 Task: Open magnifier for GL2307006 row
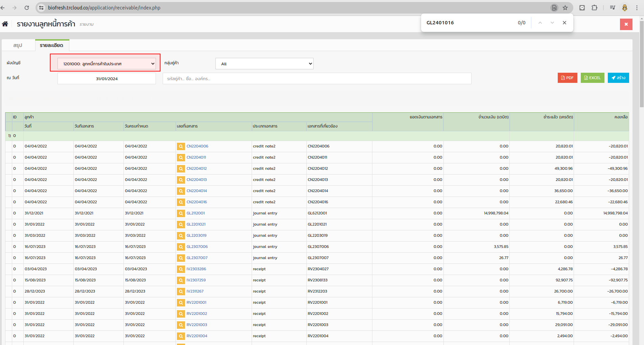pyautogui.click(x=181, y=247)
